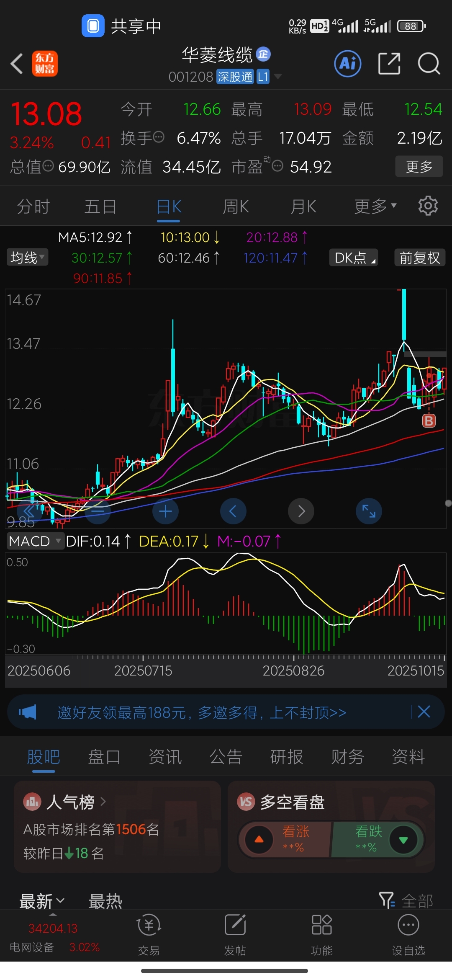Tap the chart right-edge slider handle
The image size is (452, 980).
click(x=448, y=503)
